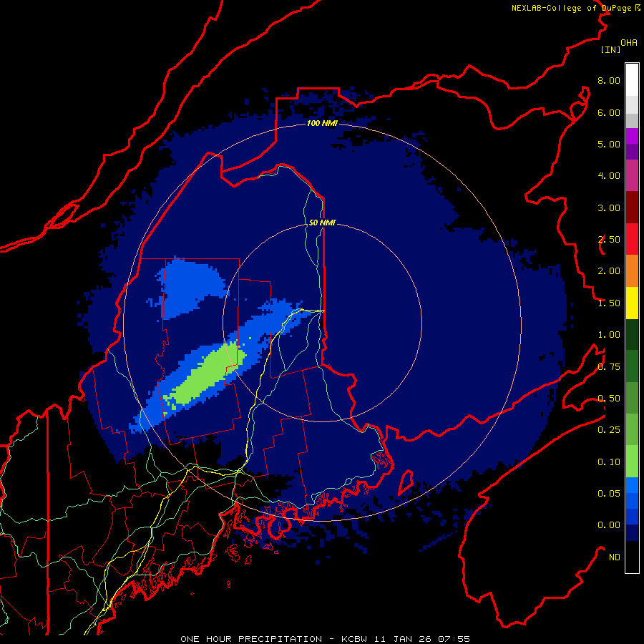Select the bright red legend swatch near 2.50
644x644 pixels.
[632, 239]
